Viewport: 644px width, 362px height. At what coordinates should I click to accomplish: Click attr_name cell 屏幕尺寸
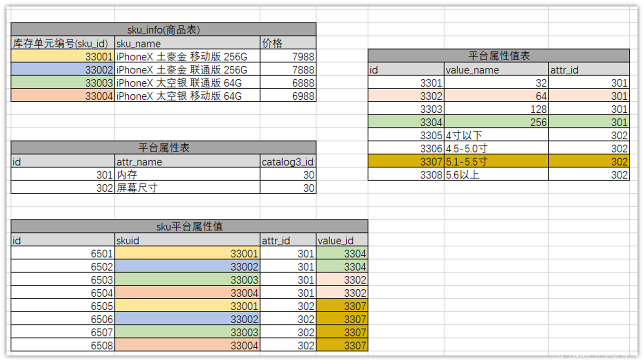point(187,188)
